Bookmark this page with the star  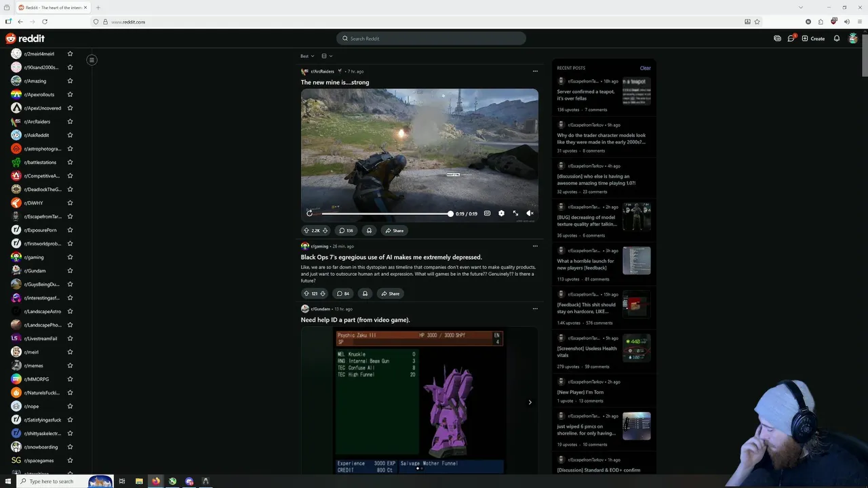pyautogui.click(x=757, y=22)
